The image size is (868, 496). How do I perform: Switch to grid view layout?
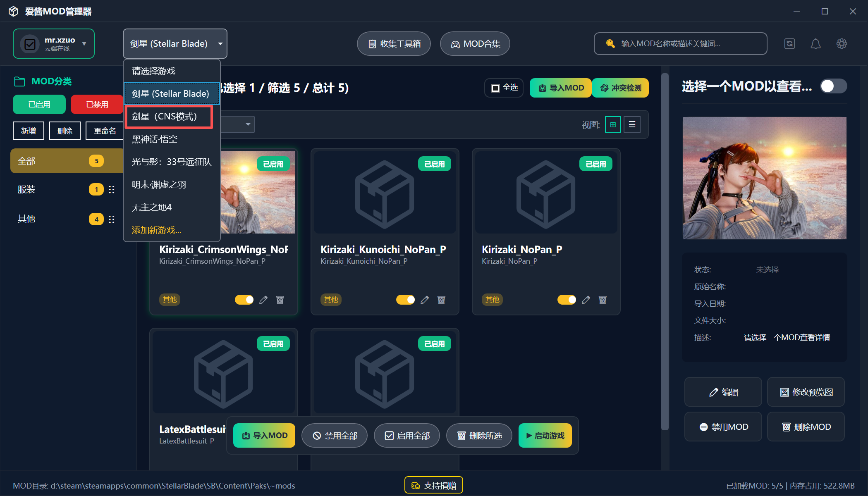[612, 124]
